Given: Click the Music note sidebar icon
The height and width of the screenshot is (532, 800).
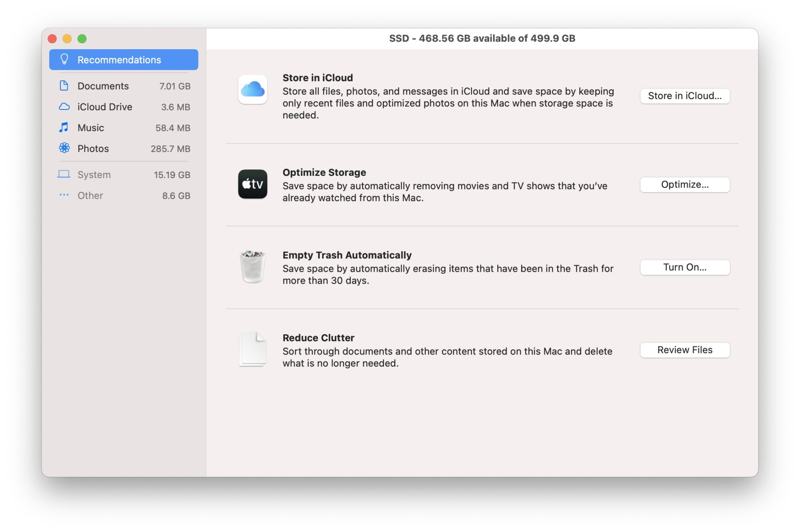Looking at the screenshot, I should point(64,128).
